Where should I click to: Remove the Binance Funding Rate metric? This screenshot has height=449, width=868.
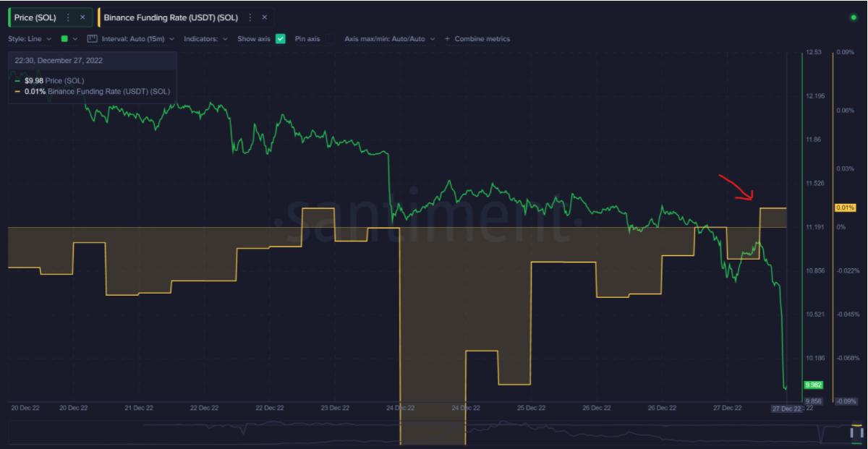(x=264, y=17)
